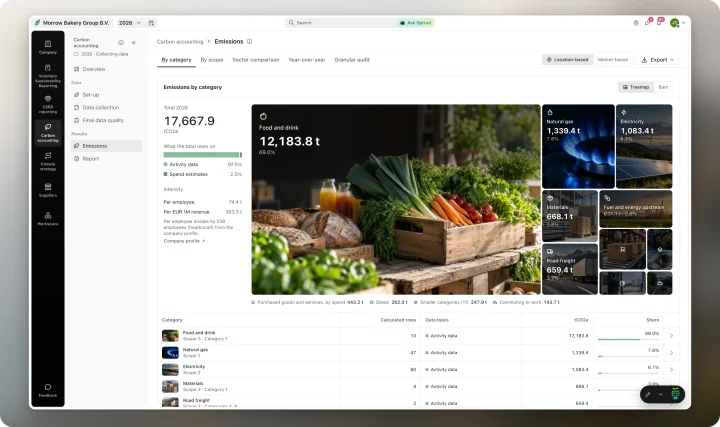This screenshot has height=427, width=720.
Task: Expand the floating toolbar caret
Action: click(661, 394)
